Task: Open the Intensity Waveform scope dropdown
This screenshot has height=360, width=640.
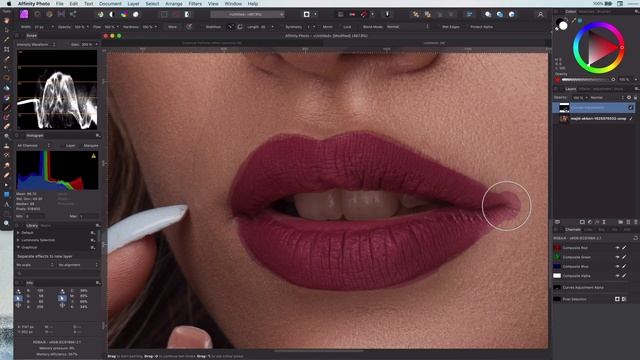Action: (36, 44)
